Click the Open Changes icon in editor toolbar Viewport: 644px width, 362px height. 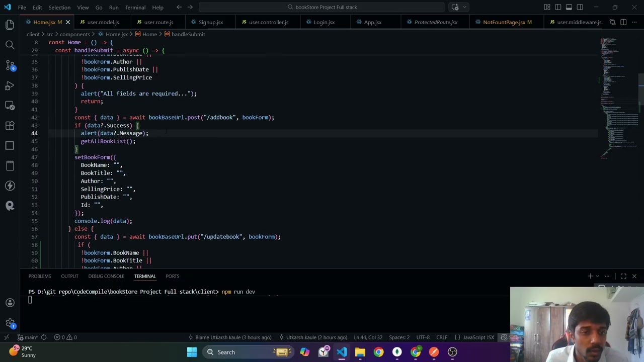pos(612,22)
